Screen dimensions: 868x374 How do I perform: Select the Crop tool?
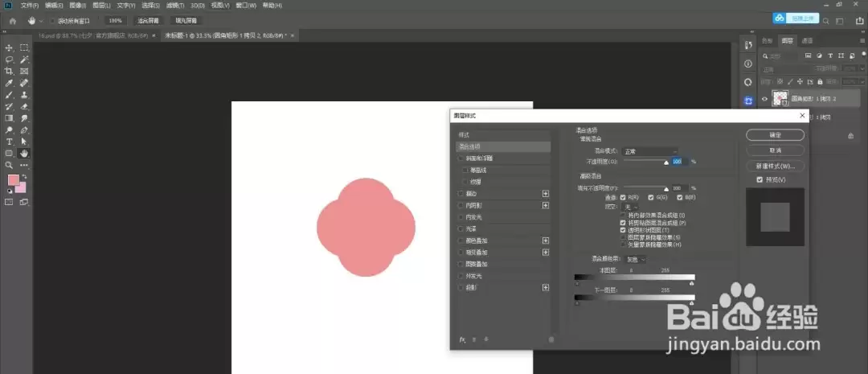tap(10, 71)
